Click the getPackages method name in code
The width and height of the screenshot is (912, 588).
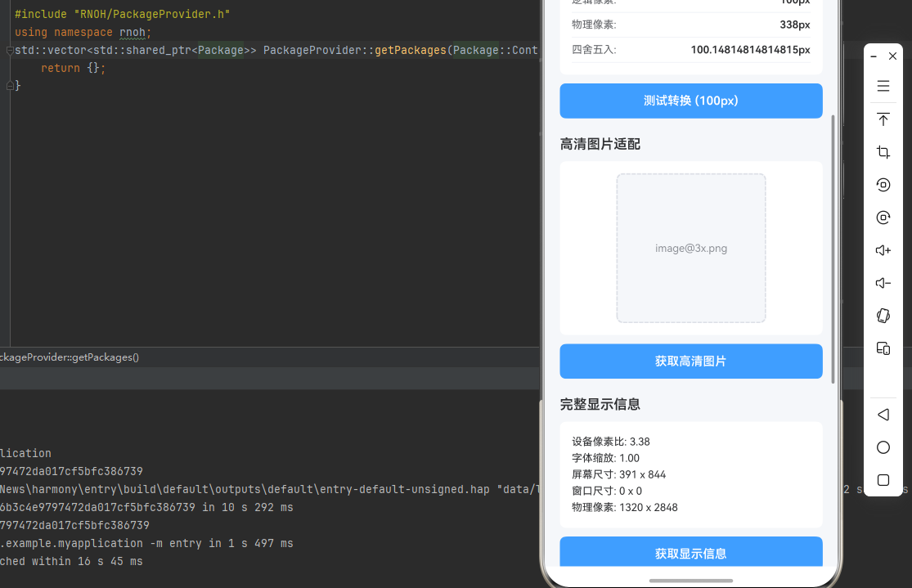410,50
